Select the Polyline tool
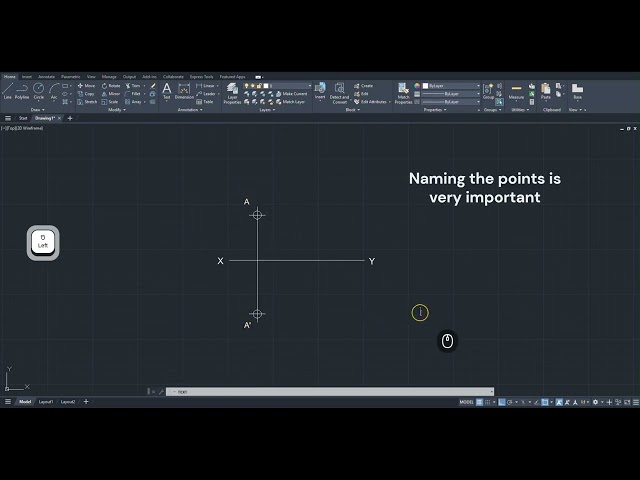Image resolution: width=640 pixels, height=480 pixels. tap(22, 91)
